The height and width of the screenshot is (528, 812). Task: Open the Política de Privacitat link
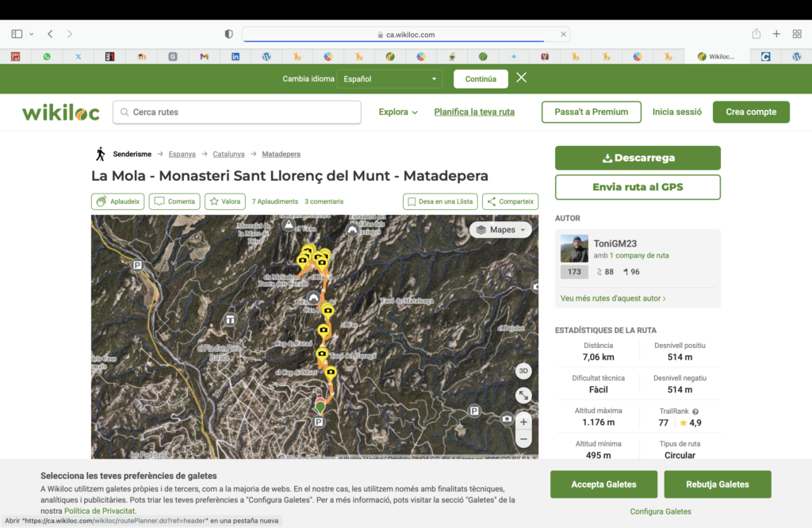pyautogui.click(x=99, y=511)
